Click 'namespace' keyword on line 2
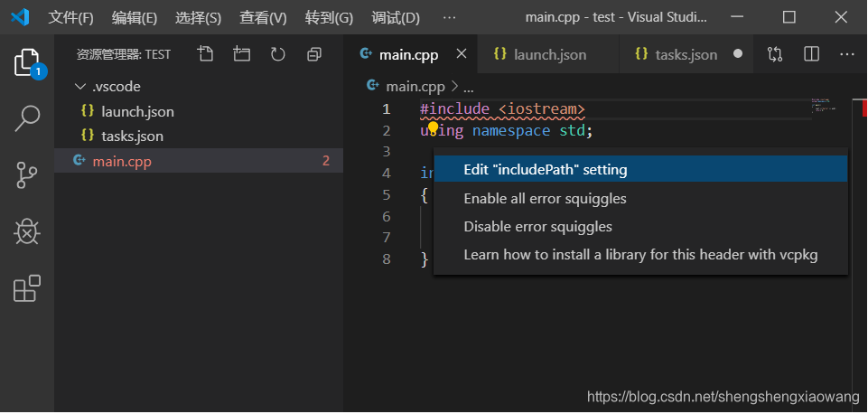 pos(511,131)
